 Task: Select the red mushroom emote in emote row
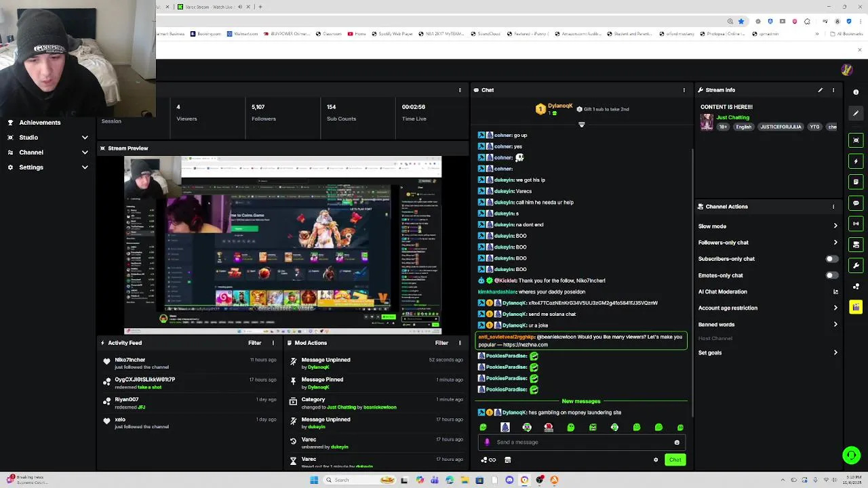point(549,428)
